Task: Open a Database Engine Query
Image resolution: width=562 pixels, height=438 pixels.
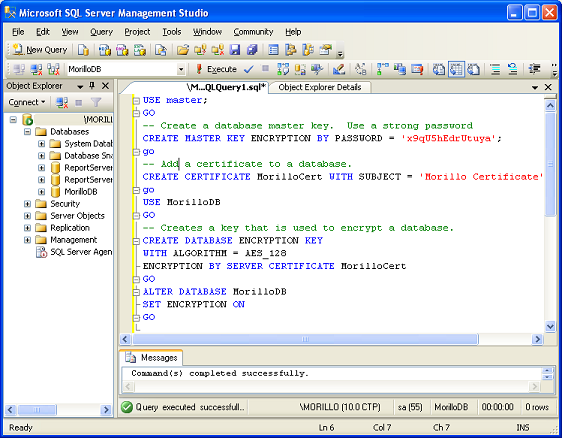Action: (x=84, y=50)
